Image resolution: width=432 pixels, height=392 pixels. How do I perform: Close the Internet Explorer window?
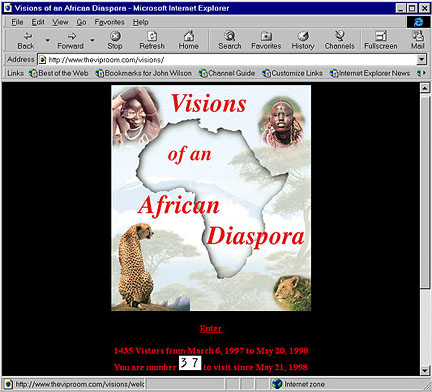pos(424,8)
